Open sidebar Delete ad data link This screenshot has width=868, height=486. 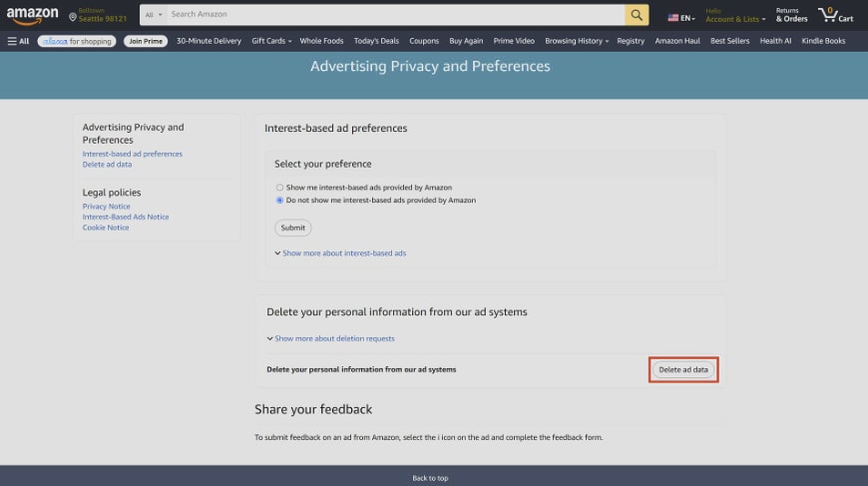107,165
